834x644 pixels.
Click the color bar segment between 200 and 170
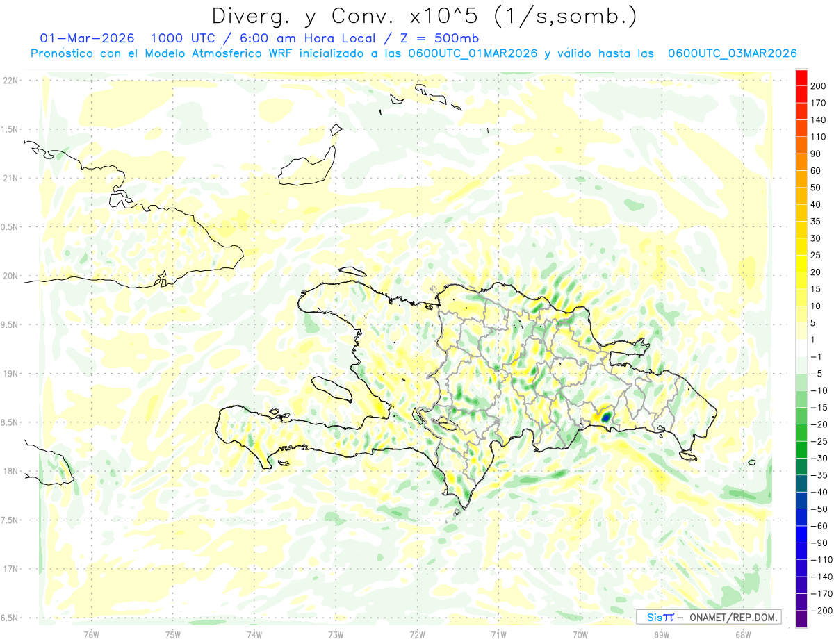(x=801, y=94)
